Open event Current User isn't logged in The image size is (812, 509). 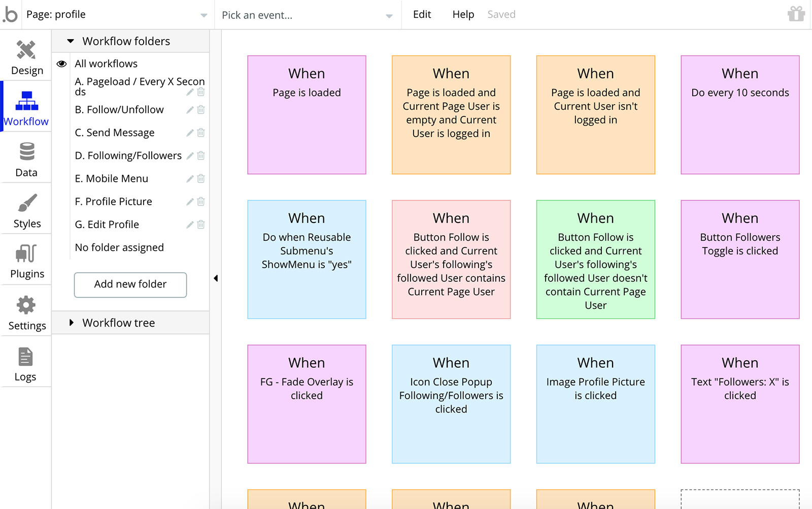[596, 115]
